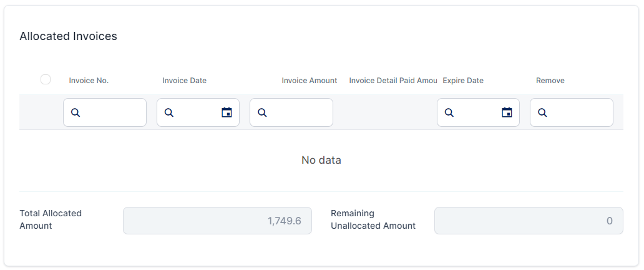Click the search icon in Remove filter
The height and width of the screenshot is (270, 644).
542,112
